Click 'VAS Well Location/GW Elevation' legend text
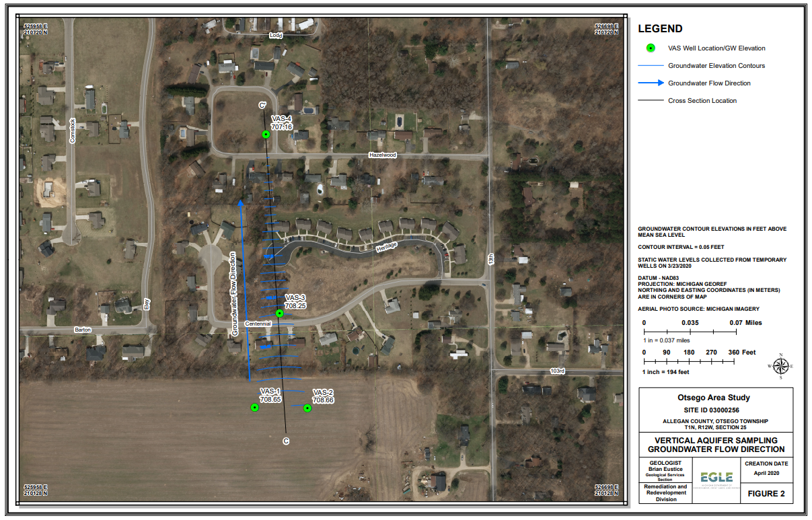 (716, 48)
